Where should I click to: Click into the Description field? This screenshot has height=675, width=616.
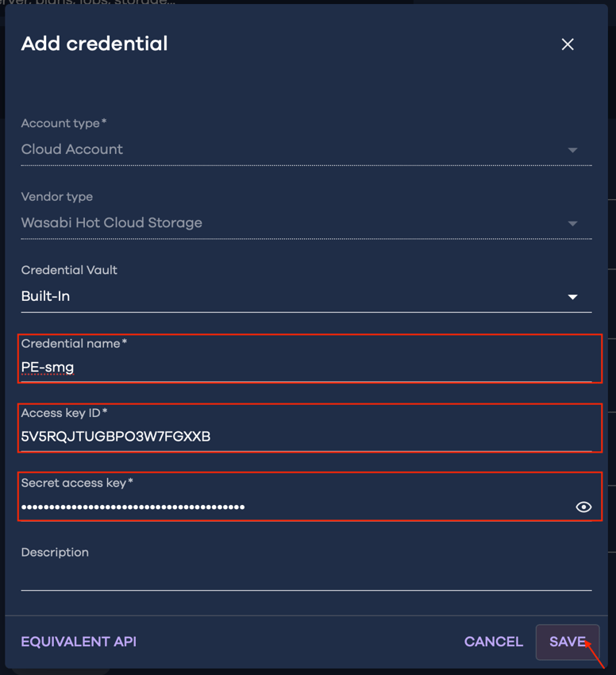click(238, 576)
